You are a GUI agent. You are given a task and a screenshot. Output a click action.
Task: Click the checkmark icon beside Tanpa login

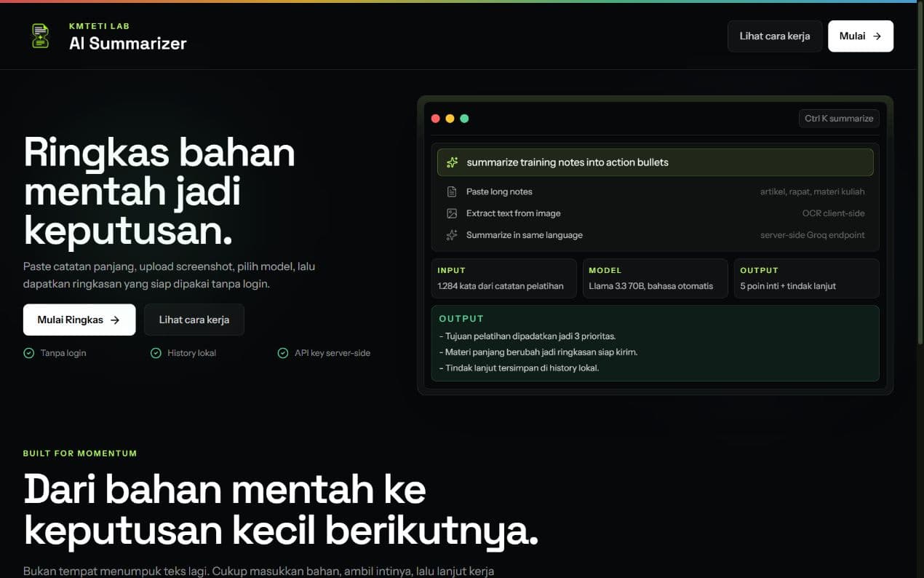(28, 353)
